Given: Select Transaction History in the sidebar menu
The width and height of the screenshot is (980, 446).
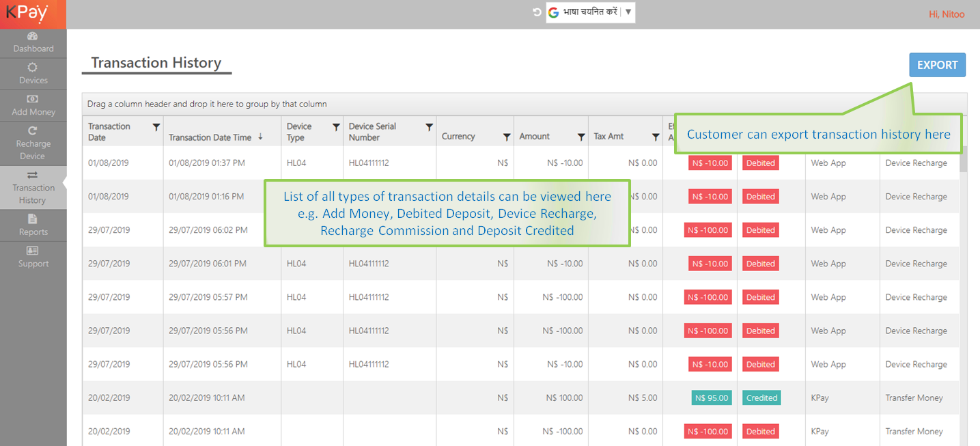Looking at the screenshot, I should (x=33, y=187).
